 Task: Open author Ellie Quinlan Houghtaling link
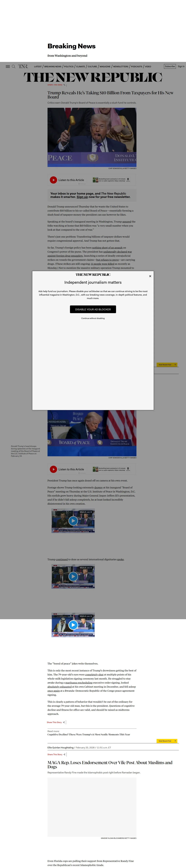[60, 747]
